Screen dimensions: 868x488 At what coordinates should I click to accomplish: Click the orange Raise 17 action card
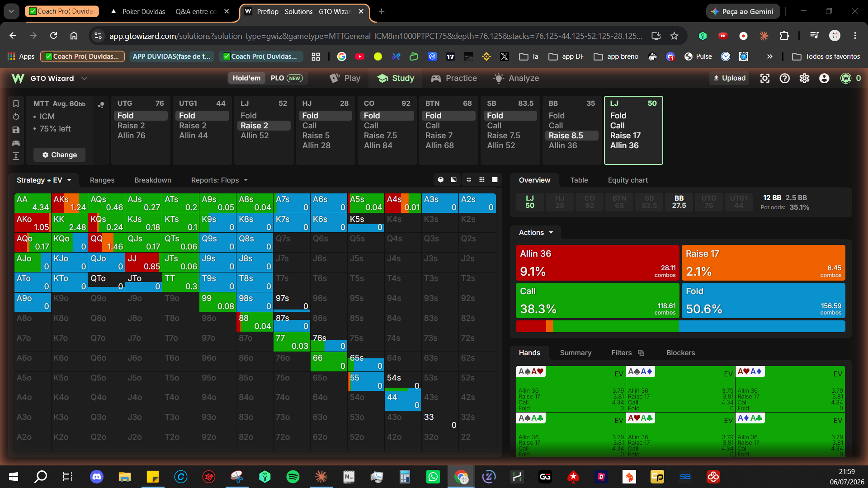click(763, 263)
